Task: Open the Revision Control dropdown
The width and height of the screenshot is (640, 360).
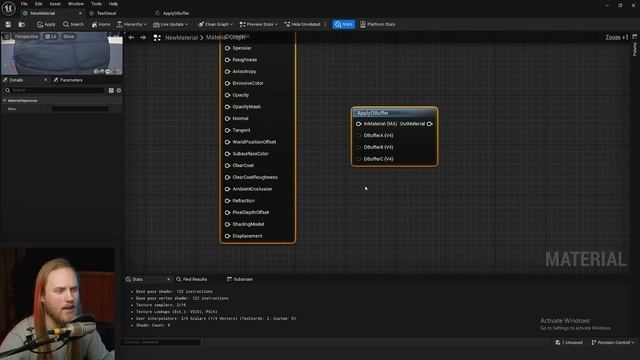Action: tap(613, 342)
